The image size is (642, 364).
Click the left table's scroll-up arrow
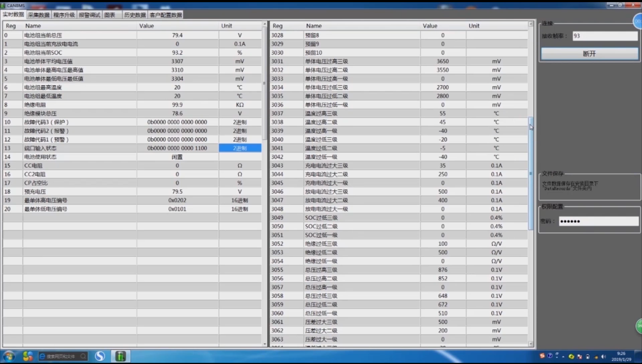pos(265,25)
